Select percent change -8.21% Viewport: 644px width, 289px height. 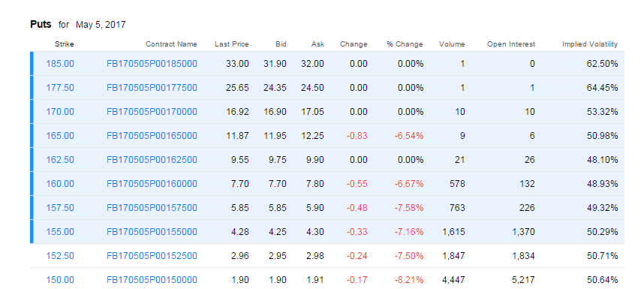(408, 280)
